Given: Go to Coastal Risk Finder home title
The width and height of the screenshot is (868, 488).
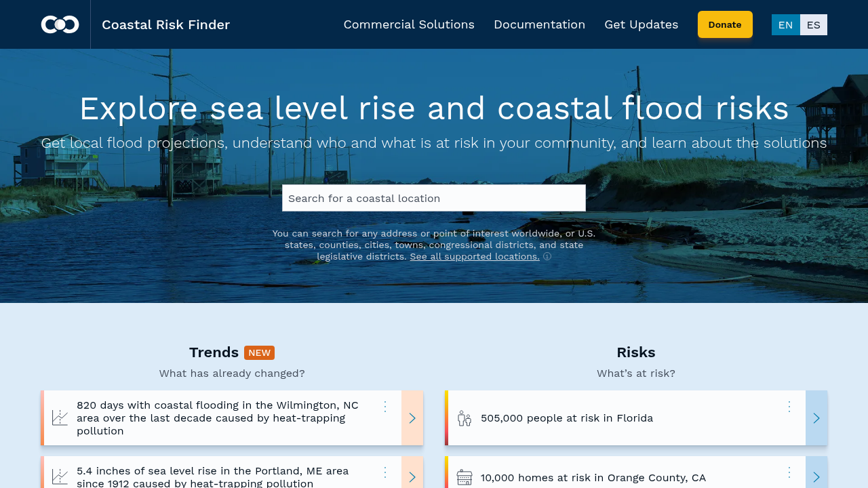Looking at the screenshot, I should [166, 24].
